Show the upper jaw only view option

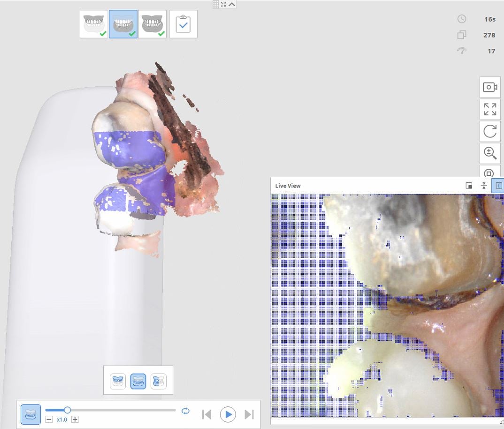(x=118, y=381)
